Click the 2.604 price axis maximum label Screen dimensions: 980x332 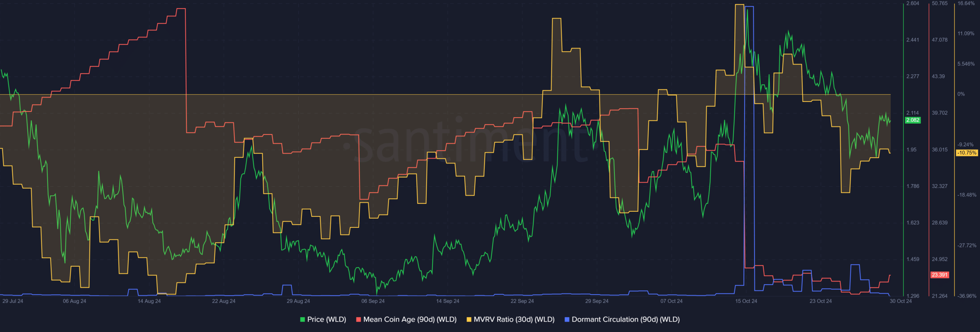(913, 3)
